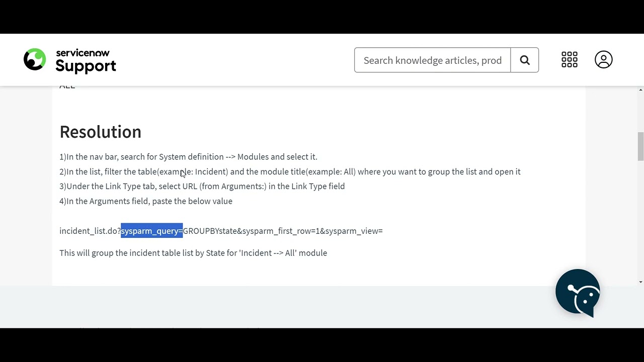The image size is (644, 362).
Task: Click the ALL label above the Resolution heading
Action: pyautogui.click(x=67, y=85)
